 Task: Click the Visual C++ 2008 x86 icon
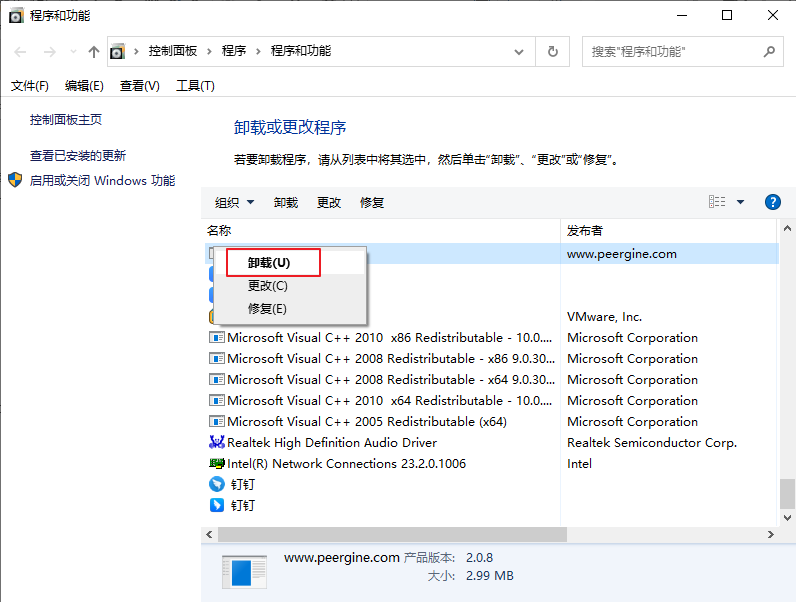click(x=217, y=358)
